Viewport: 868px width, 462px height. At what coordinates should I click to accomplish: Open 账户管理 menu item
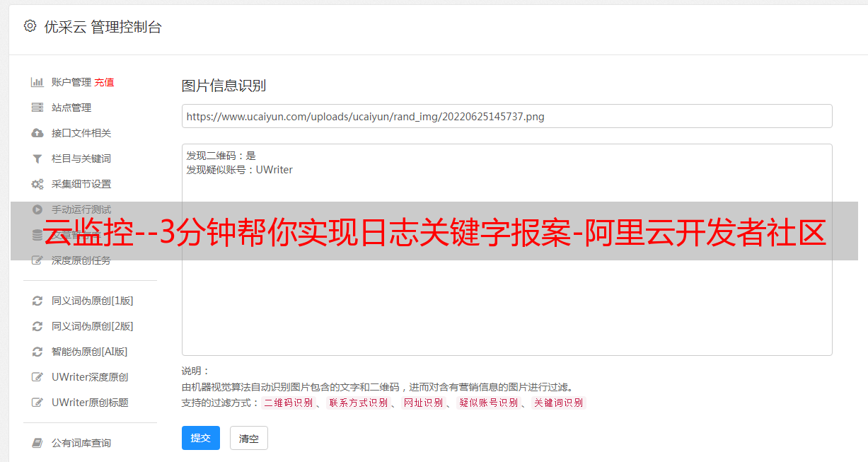(x=71, y=82)
